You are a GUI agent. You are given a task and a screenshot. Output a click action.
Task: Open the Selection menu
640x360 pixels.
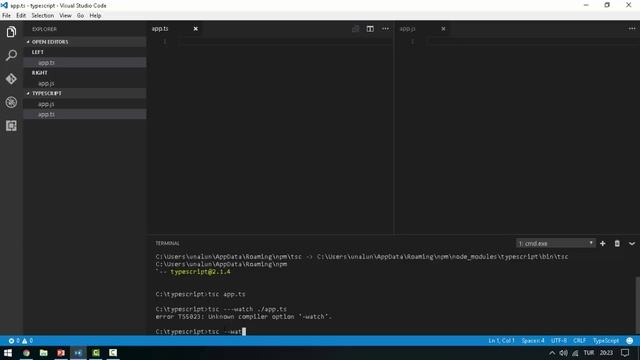pos(42,16)
